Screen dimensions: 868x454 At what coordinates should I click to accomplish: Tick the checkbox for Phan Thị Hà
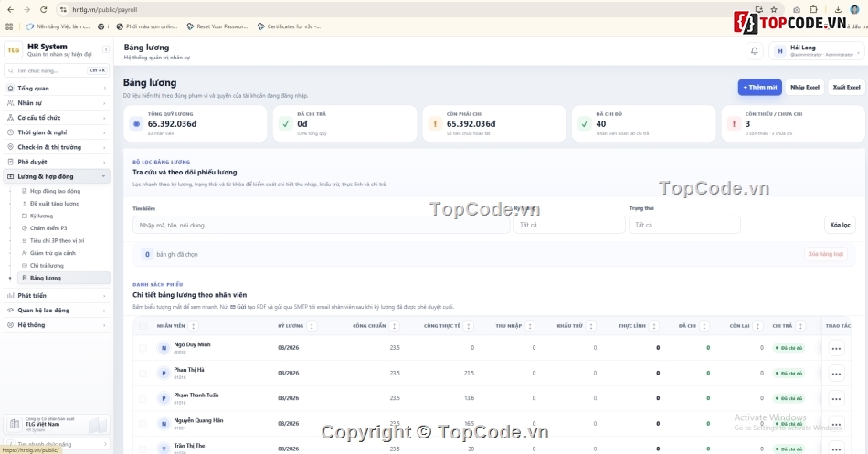pos(143,374)
